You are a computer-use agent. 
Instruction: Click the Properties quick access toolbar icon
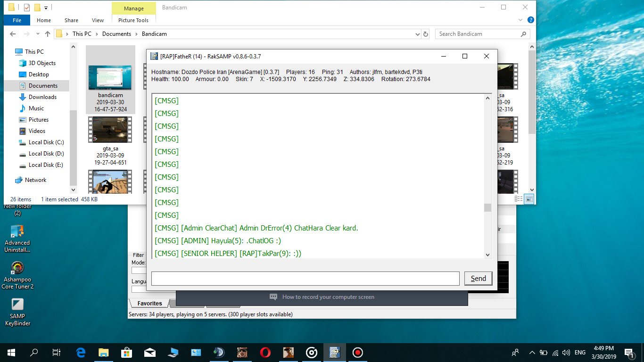pyautogui.click(x=27, y=8)
